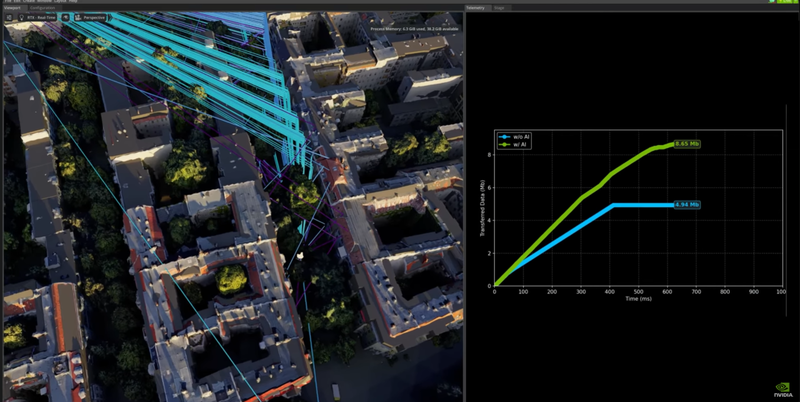Click the NVIDIA logo in bottom corner
Viewport: 800px width, 402px height.
[x=783, y=390]
